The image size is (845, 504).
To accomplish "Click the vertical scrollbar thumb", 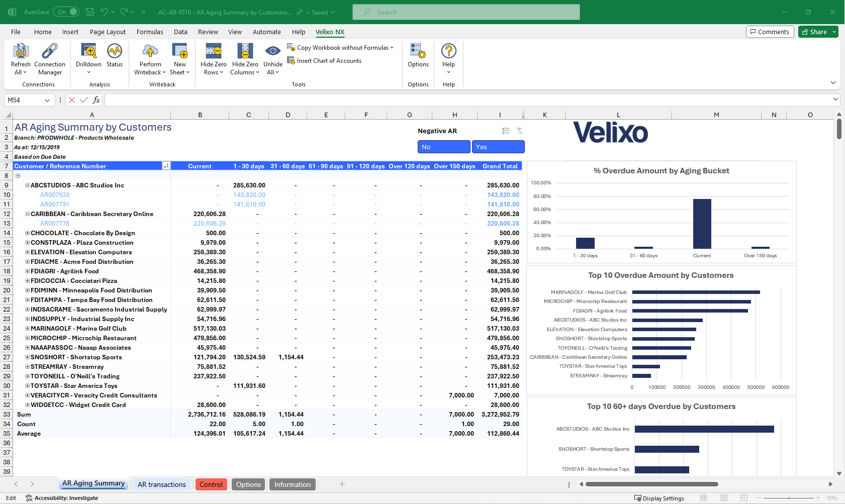I will coord(839,129).
